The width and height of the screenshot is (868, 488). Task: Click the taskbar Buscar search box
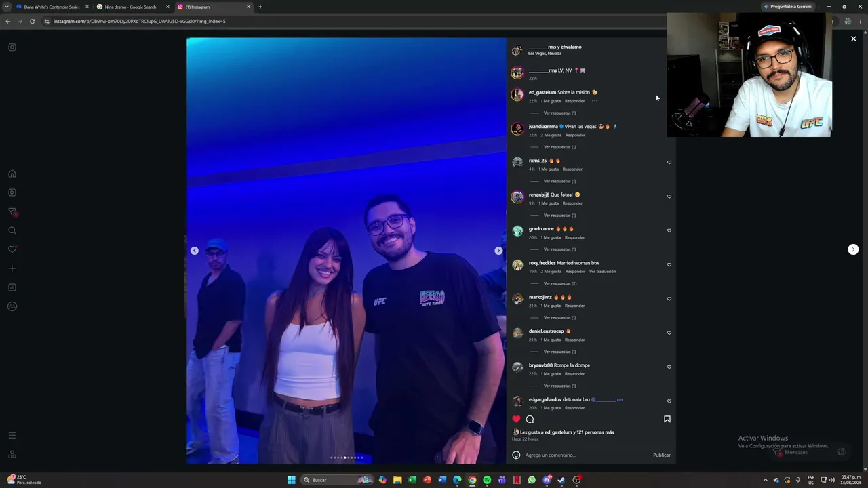[x=338, y=480]
